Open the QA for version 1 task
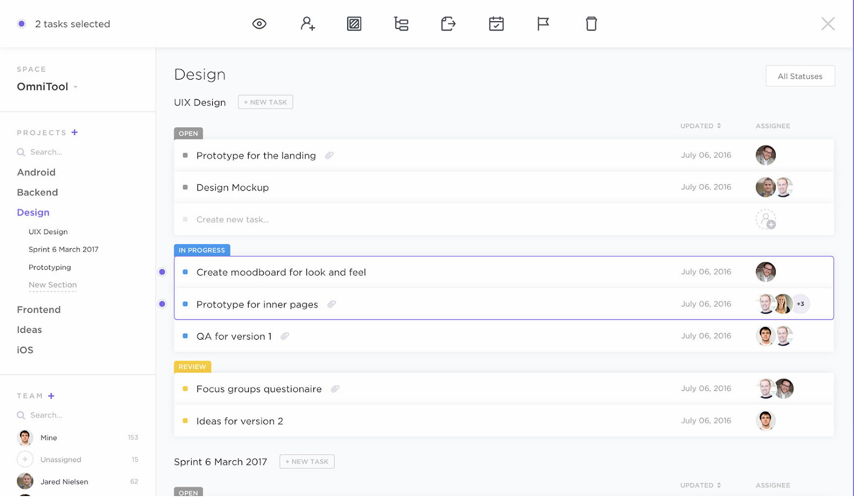 [x=234, y=336]
